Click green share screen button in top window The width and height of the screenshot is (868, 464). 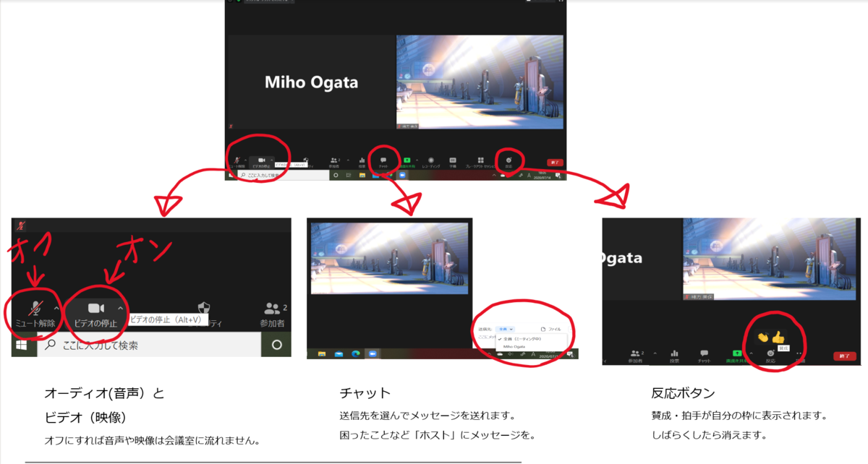tap(407, 160)
